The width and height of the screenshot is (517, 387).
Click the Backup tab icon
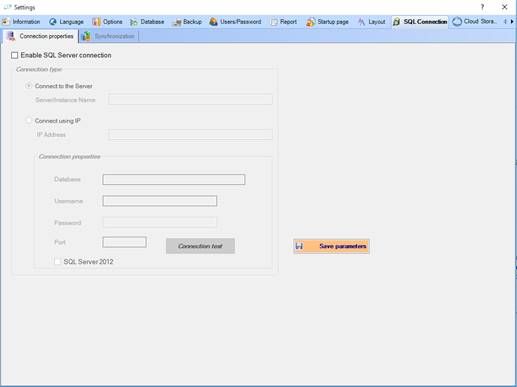tap(177, 22)
